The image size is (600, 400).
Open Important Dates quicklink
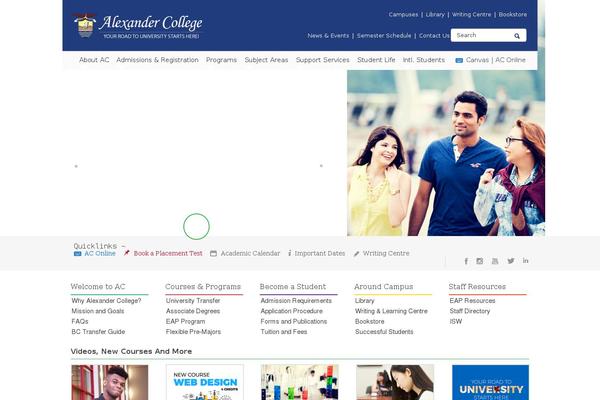[x=320, y=253]
